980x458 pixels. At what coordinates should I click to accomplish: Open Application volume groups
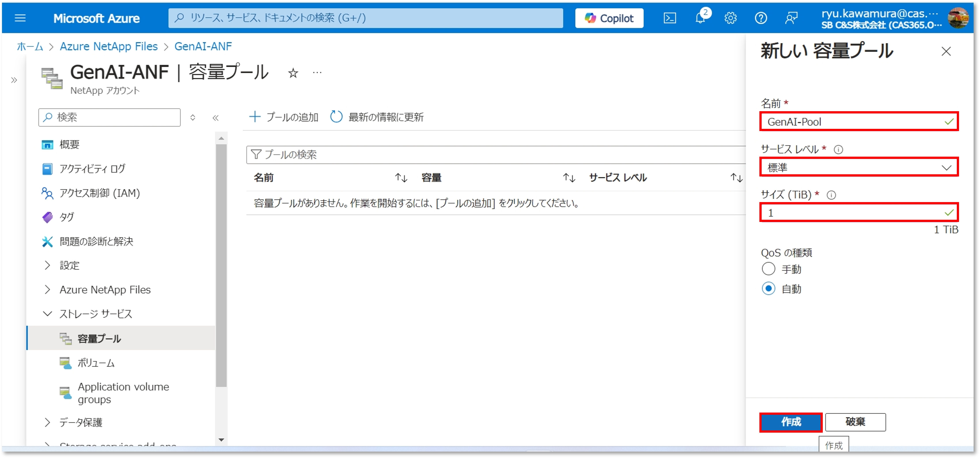pyautogui.click(x=123, y=393)
